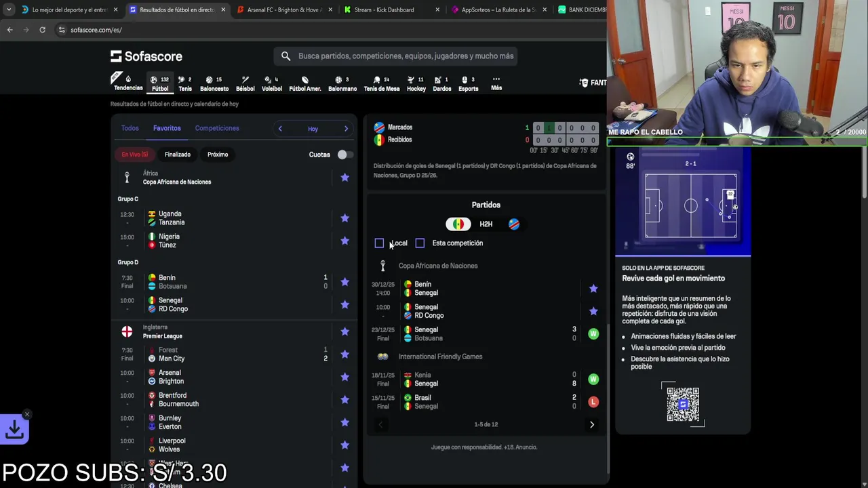
Task: Close the Sofascore browser tab
Action: coord(223,10)
